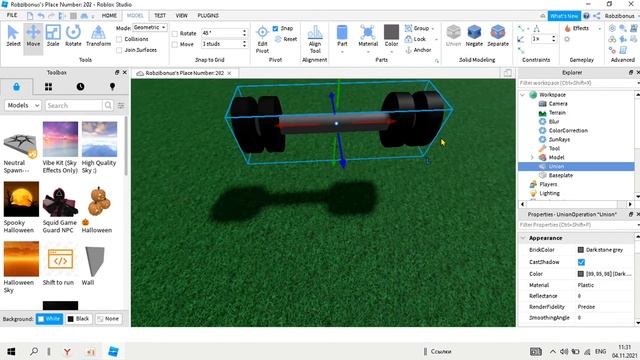Click the Lock tool
640x360 pixels.
tap(415, 39)
